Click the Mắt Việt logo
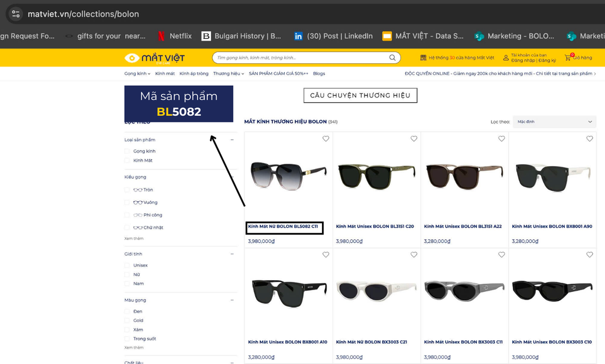The image size is (605, 364). coord(155,58)
